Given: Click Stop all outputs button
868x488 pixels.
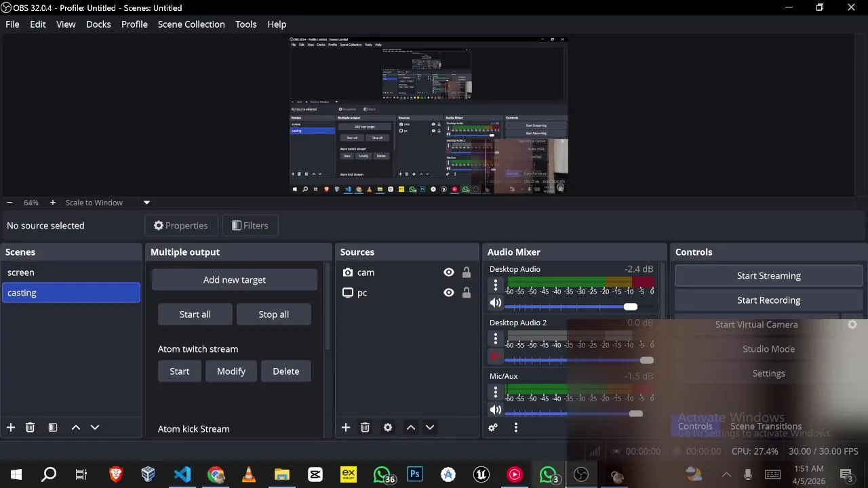Looking at the screenshot, I should coord(274,314).
